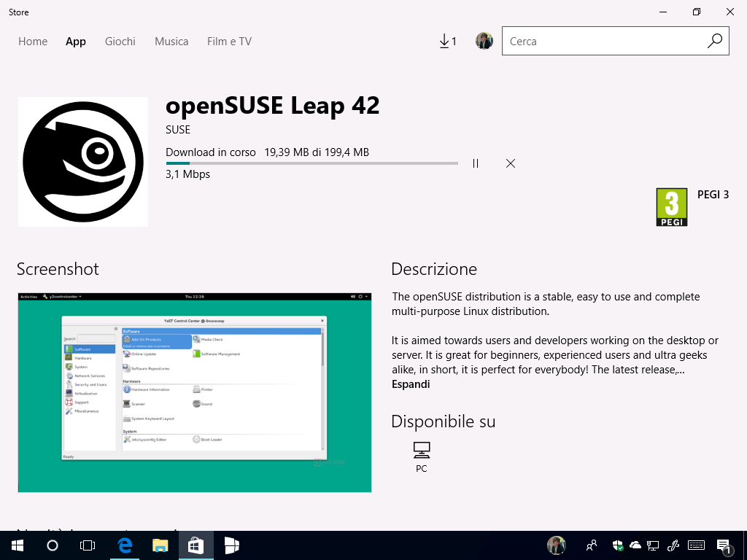The image size is (747, 560).
Task: Open the YaST Control Center screenshot thumbnail
Action: 195,393
